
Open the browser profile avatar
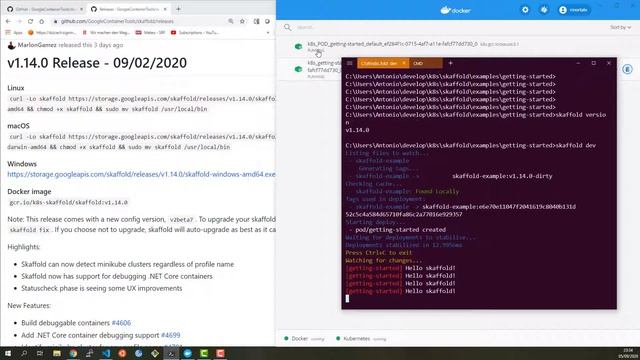pos(267,21)
